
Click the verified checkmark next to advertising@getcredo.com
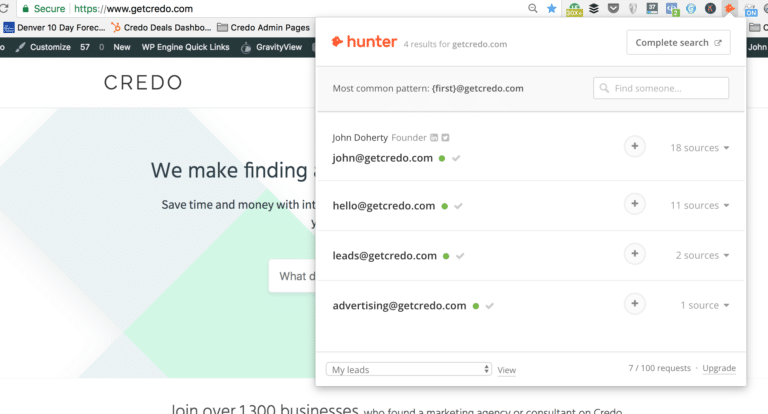click(489, 306)
